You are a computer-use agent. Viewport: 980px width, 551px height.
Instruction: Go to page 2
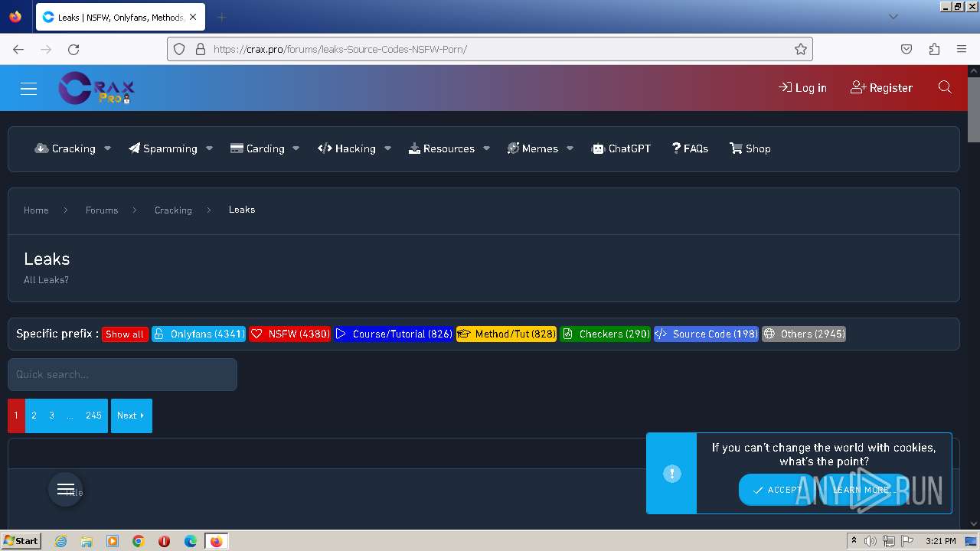(34, 416)
